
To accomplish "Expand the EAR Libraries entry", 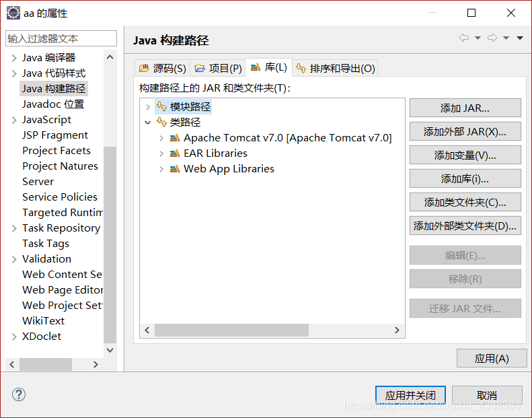I will [x=161, y=153].
